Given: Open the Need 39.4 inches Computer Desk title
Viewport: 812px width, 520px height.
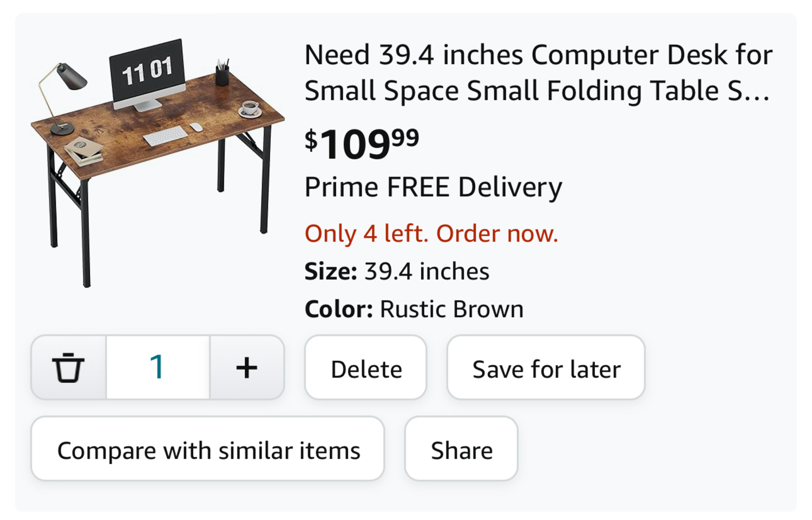Looking at the screenshot, I should (x=538, y=73).
